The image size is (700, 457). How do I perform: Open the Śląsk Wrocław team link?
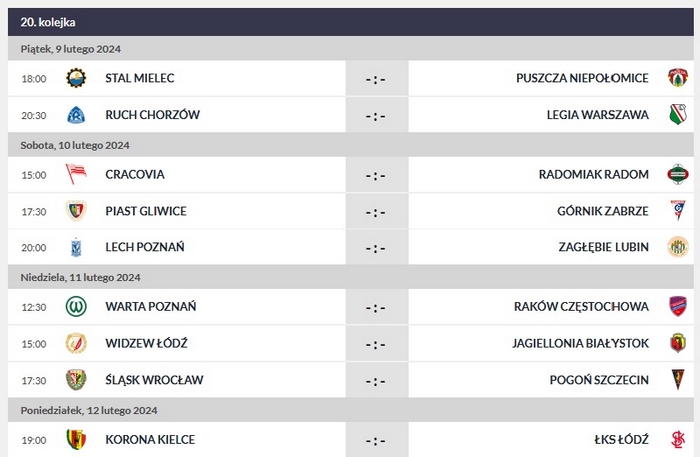(154, 380)
